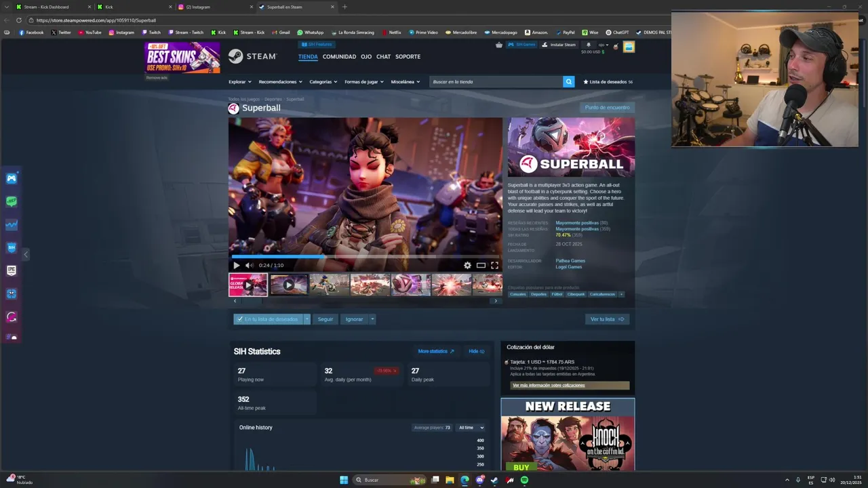Play the game trailer video
The width and height of the screenshot is (868, 488).
point(236,266)
